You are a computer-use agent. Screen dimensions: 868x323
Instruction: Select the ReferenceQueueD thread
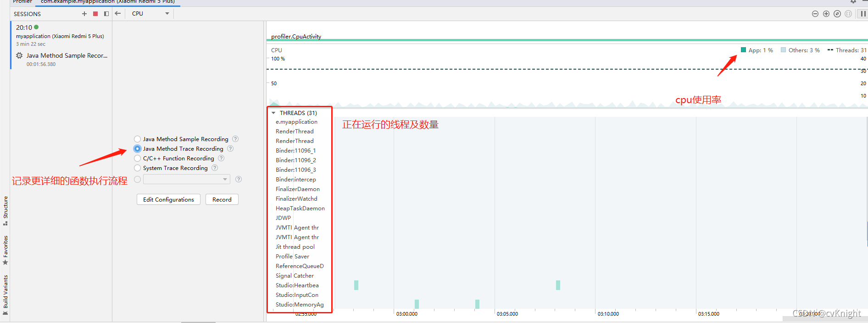[300, 266]
